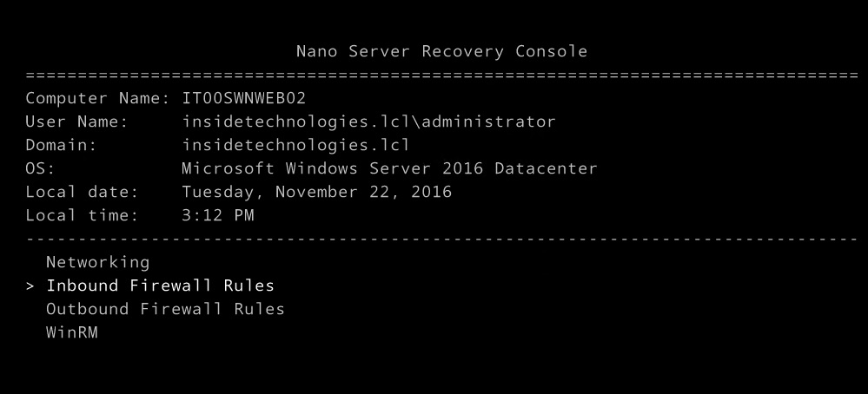Click the equals-sign separator line
Screen dimensions: 868x394
(x=441, y=75)
